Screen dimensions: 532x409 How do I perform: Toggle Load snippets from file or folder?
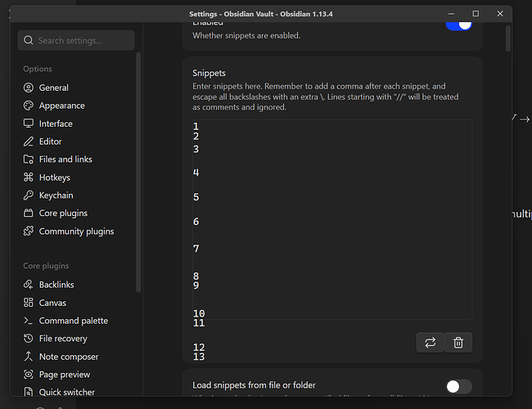(458, 386)
